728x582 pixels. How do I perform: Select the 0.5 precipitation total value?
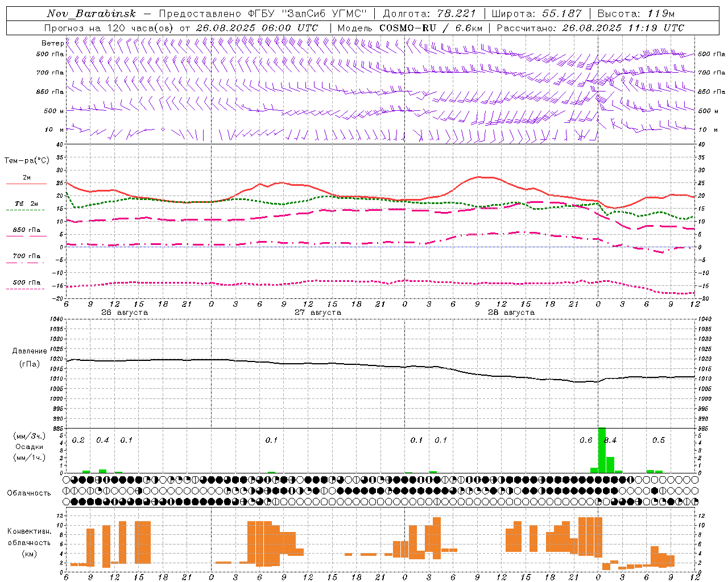click(x=659, y=440)
